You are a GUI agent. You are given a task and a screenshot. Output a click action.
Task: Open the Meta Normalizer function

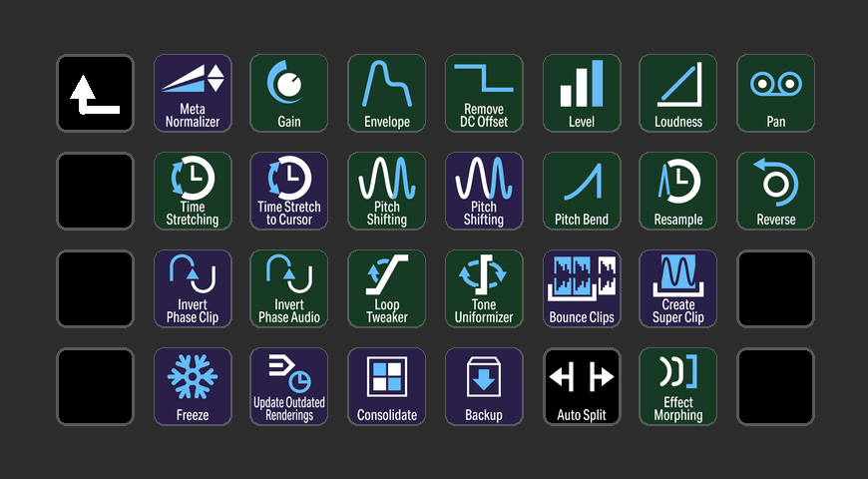(x=193, y=93)
